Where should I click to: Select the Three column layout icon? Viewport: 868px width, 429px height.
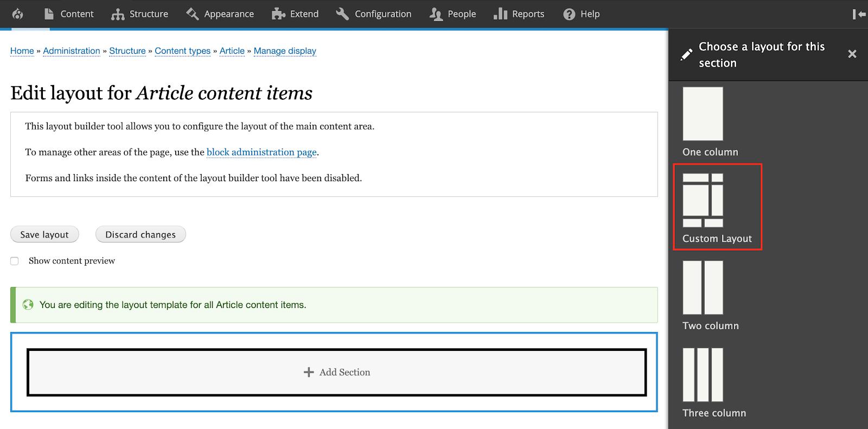tap(703, 374)
